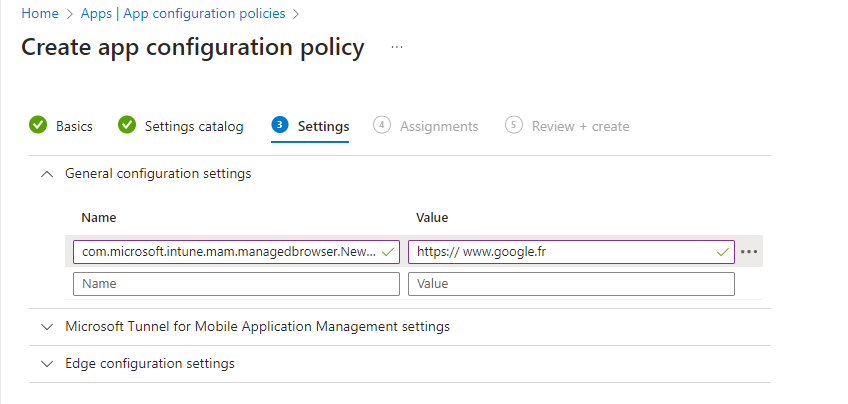
Task: Click the step 3 Settings number badge
Action: coord(280,125)
